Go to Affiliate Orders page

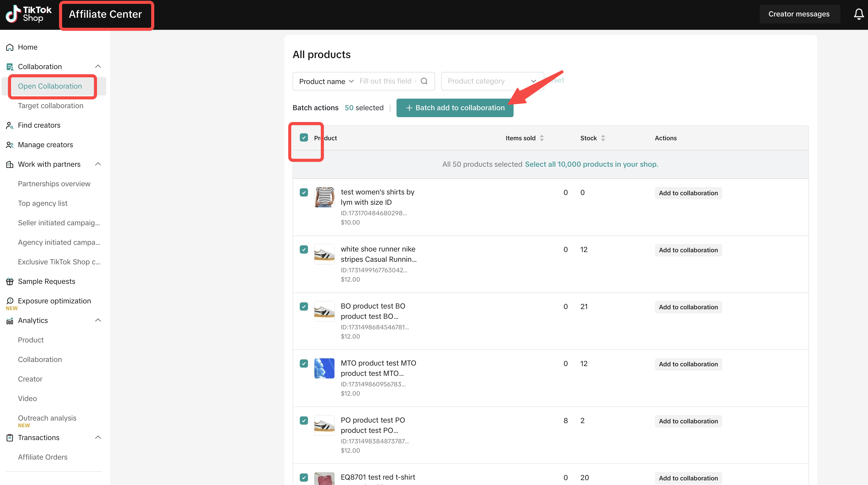coord(42,457)
